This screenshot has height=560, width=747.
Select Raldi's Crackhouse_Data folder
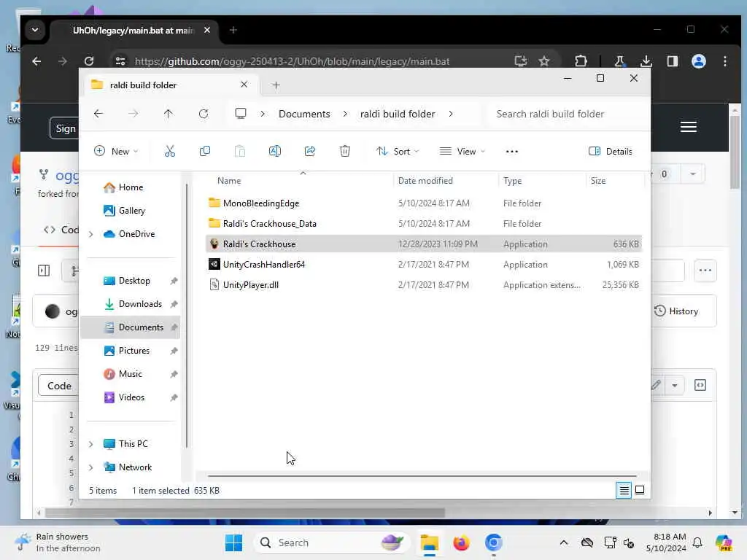424,224
